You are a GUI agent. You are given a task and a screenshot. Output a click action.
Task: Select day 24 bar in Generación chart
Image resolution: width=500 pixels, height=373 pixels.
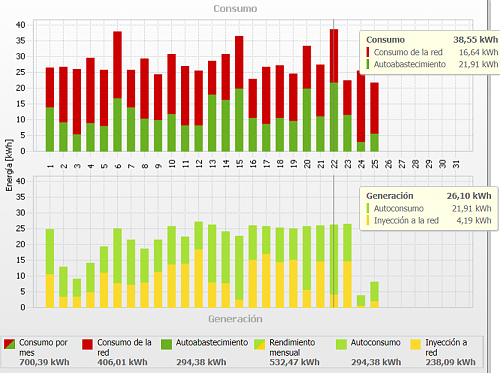pos(361,301)
